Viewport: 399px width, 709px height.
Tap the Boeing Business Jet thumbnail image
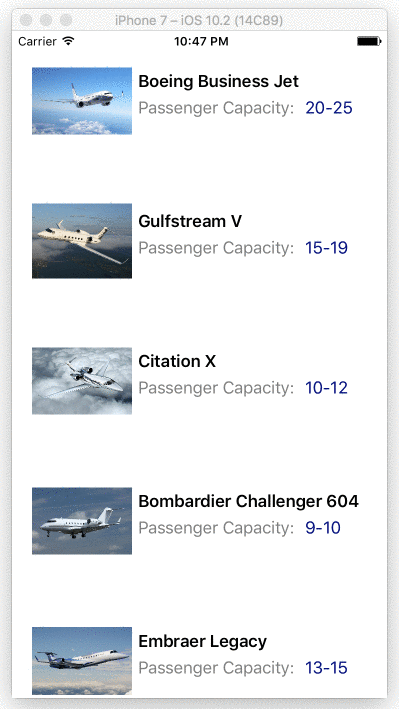click(x=82, y=101)
